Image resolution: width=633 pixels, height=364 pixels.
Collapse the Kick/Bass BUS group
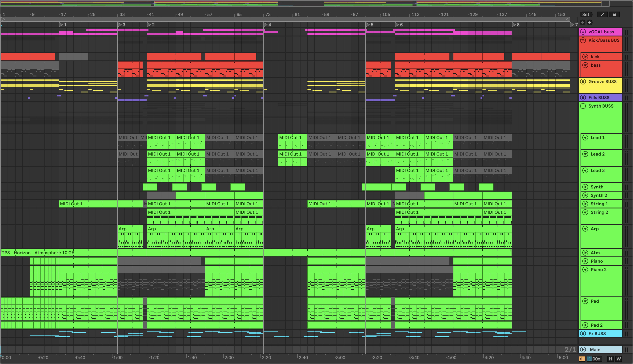[583, 40]
